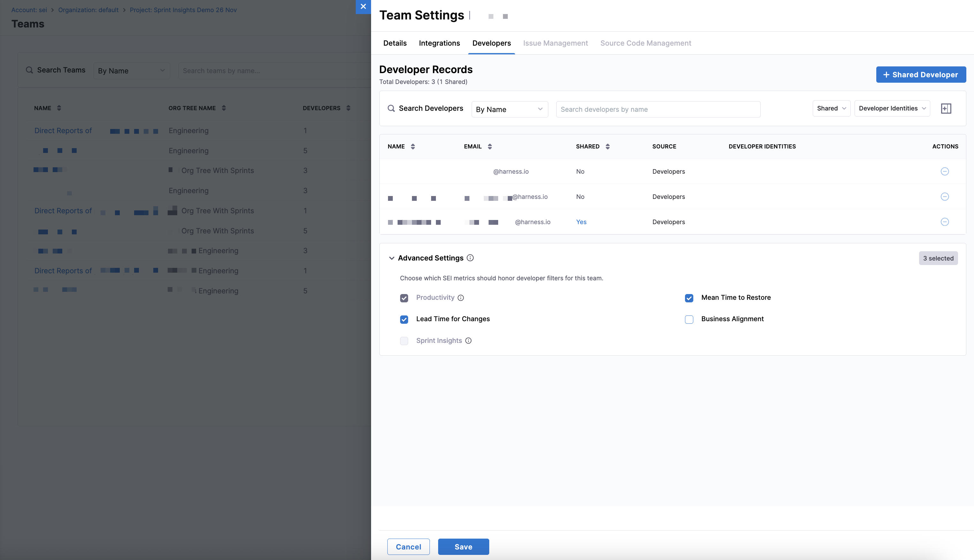Image resolution: width=974 pixels, height=560 pixels.
Task: Sort developers by the Email column icon
Action: (490, 147)
